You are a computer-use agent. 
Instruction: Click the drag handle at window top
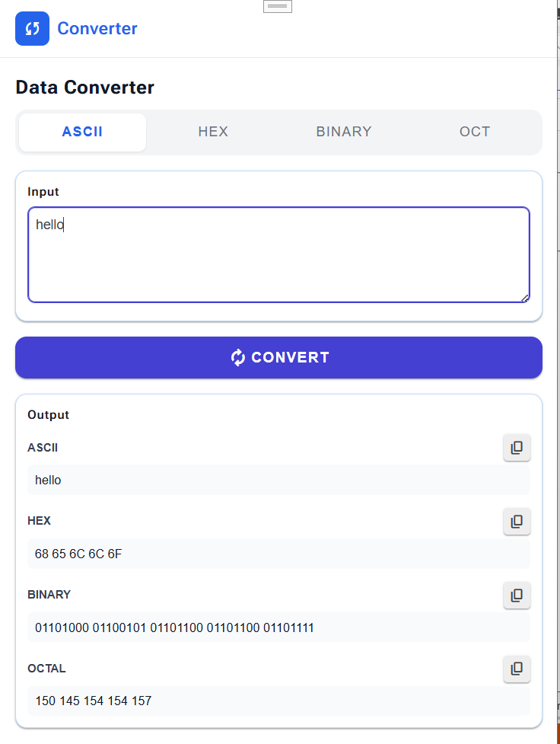click(x=278, y=6)
